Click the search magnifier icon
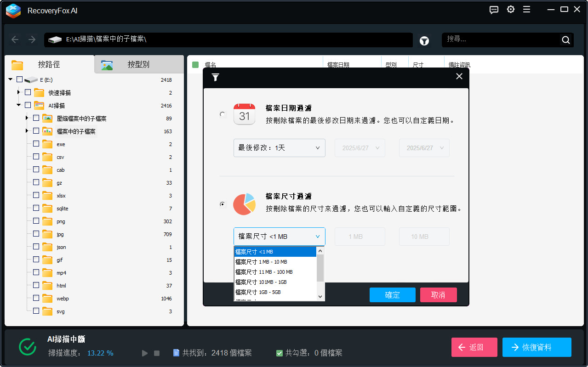Screen dimensions: 588x367 [x=565, y=40]
